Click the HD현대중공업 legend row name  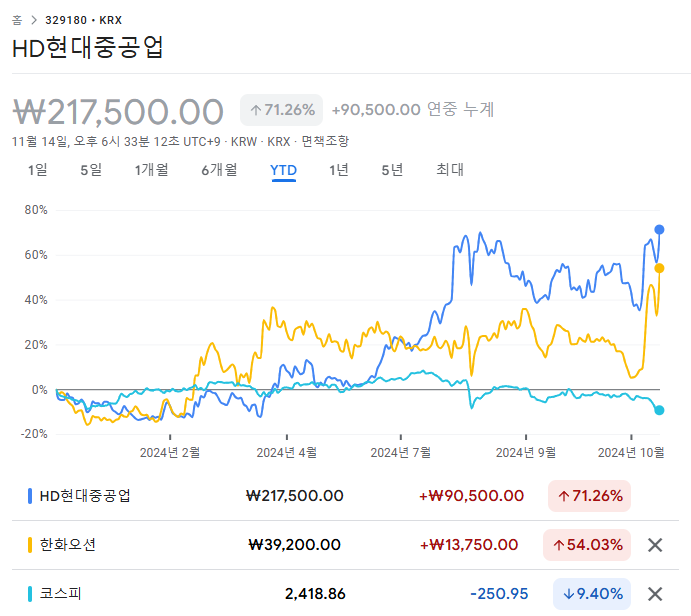coord(85,496)
